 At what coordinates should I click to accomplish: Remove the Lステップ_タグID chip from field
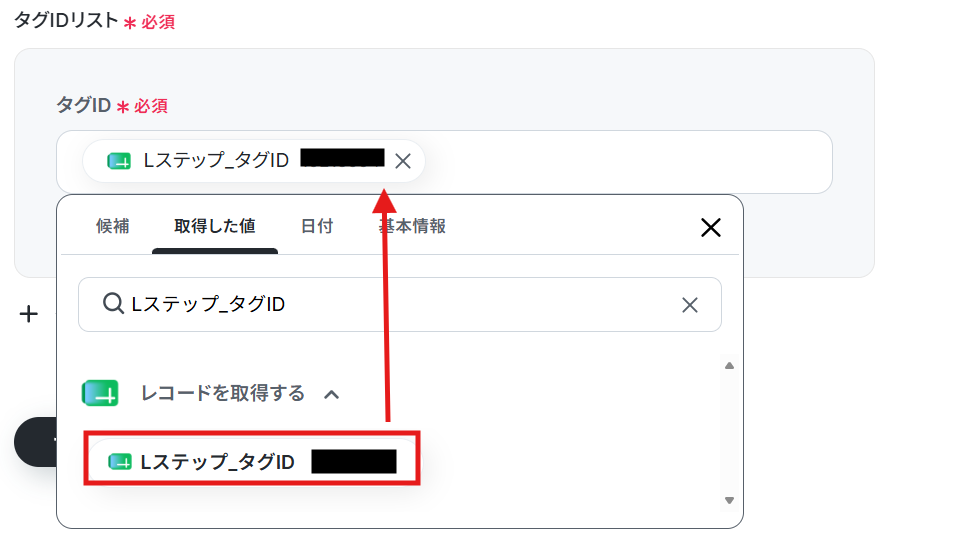tap(403, 161)
